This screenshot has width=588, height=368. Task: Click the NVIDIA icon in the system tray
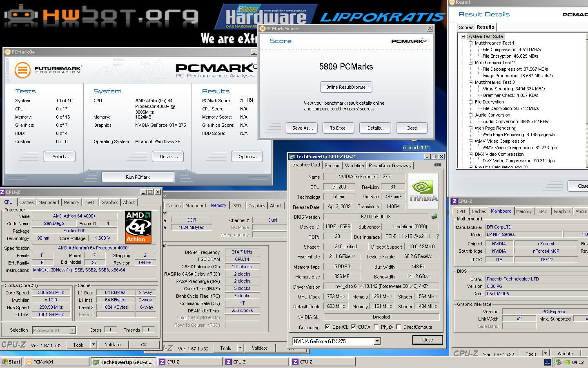(x=567, y=362)
